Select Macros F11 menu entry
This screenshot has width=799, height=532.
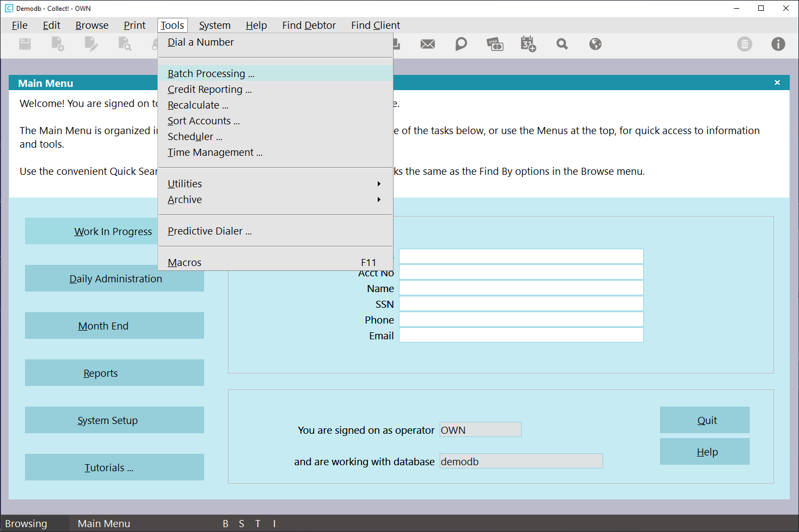275,263
